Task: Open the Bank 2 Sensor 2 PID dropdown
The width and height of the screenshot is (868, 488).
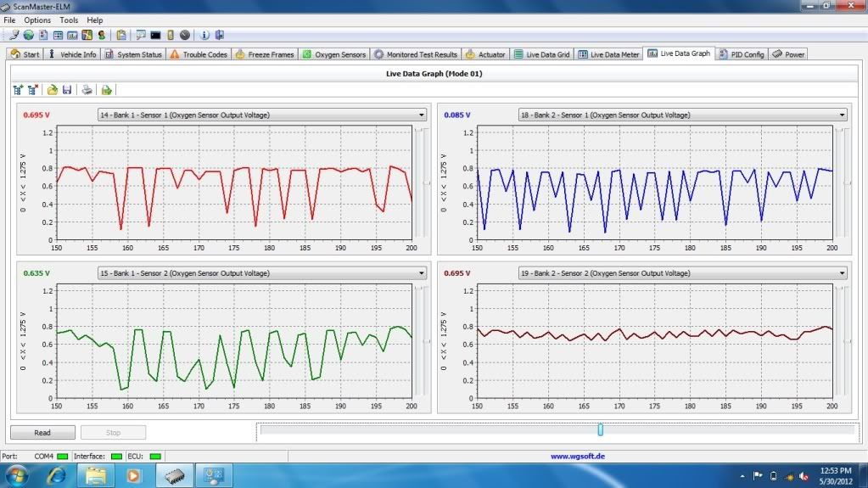Action: [682, 273]
